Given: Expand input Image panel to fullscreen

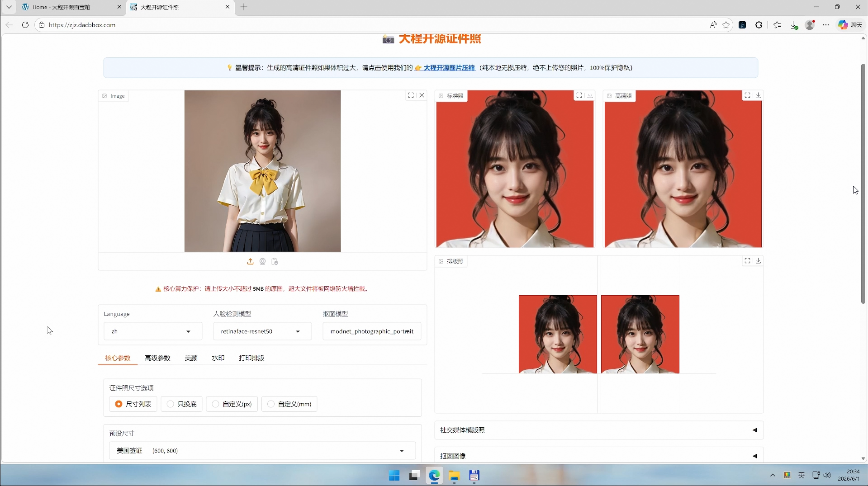Looking at the screenshot, I should pos(411,95).
